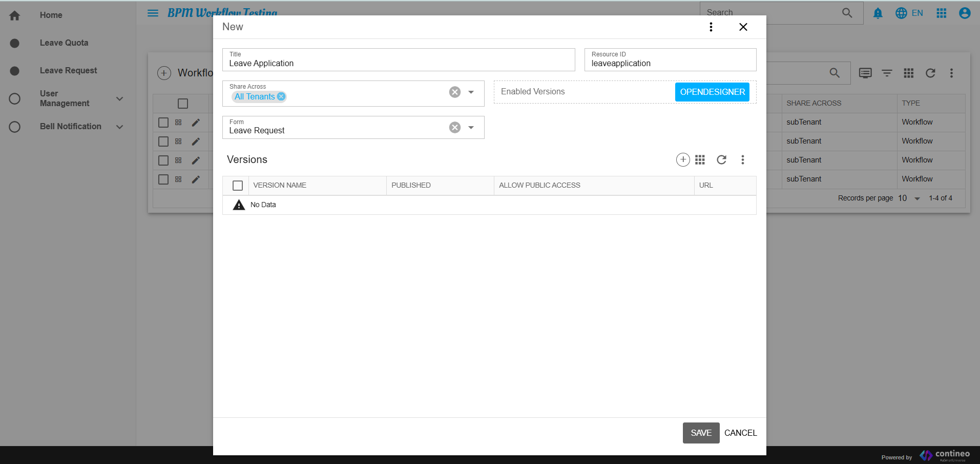Open the apps grid in top bar
Viewport: 980px width, 464px height.
(942, 13)
